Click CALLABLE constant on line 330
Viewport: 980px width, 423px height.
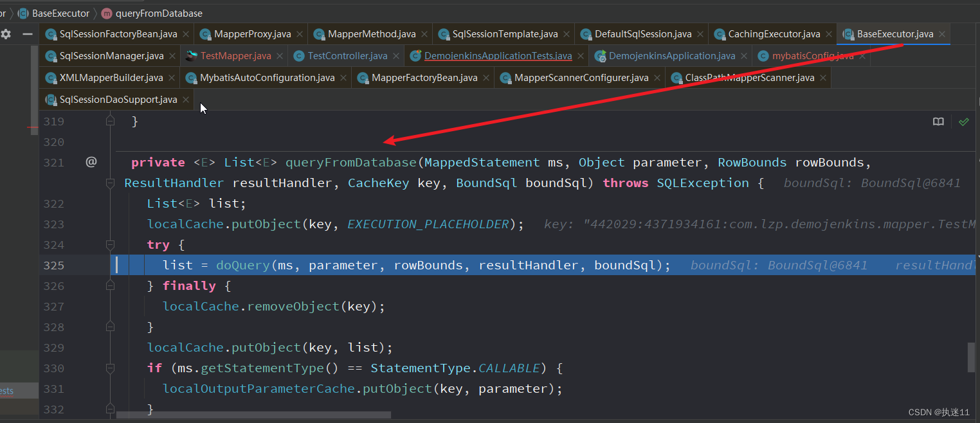tap(511, 368)
